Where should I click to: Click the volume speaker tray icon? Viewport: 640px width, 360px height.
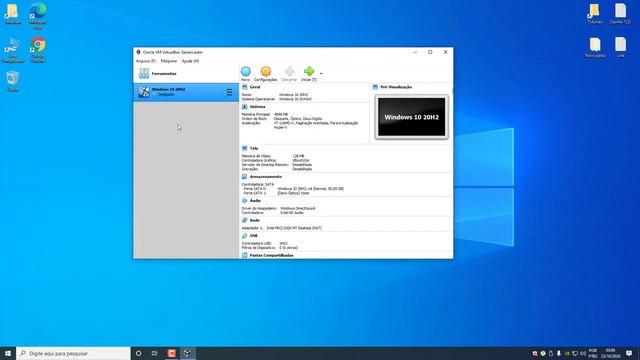(x=583, y=353)
